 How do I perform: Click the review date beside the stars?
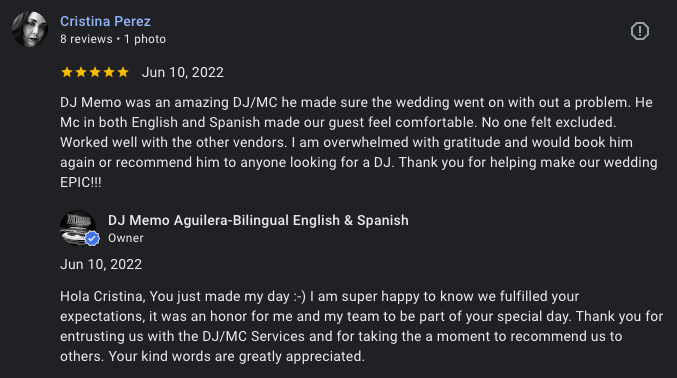(183, 72)
